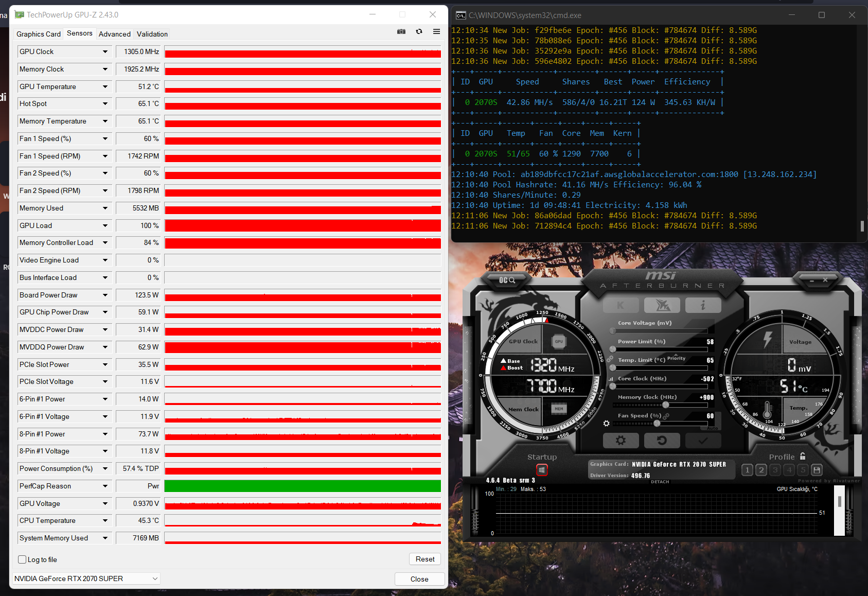Switch to the Advanced tab
The width and height of the screenshot is (868, 596).
115,34
